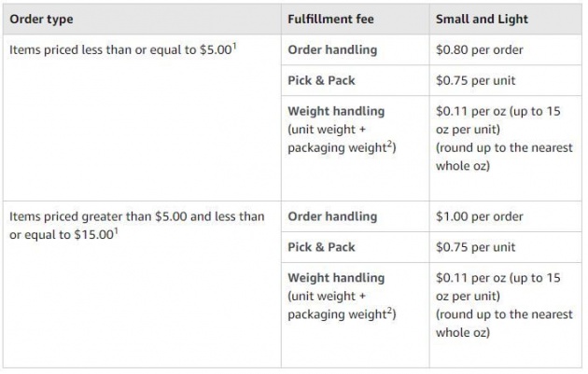The width and height of the screenshot is (588, 374).
Task: Click the '$1.00 per order' cell
Action: [506, 216]
